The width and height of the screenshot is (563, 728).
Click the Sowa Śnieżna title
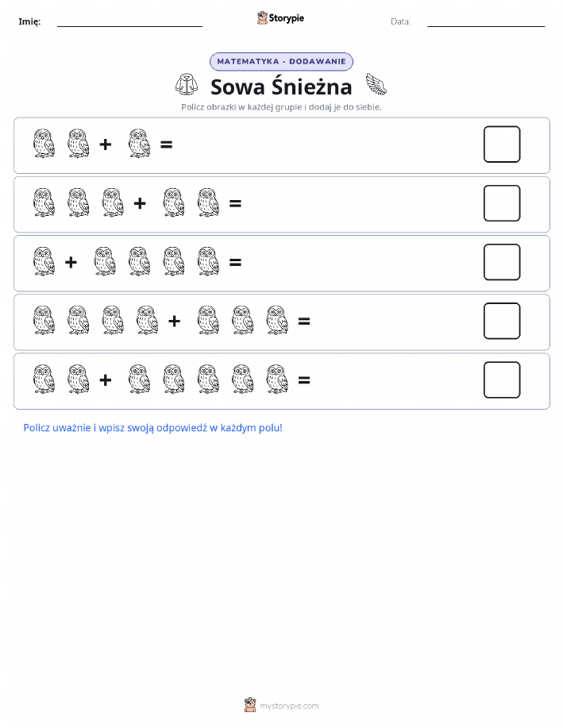tap(281, 87)
